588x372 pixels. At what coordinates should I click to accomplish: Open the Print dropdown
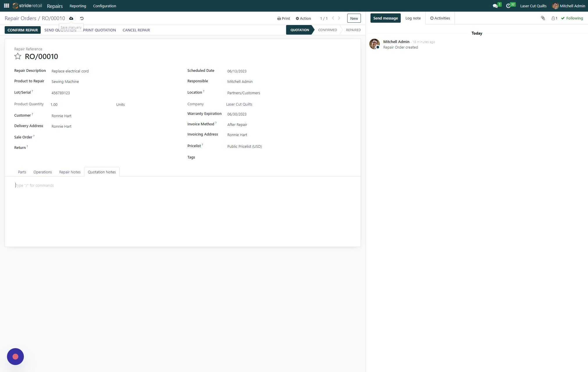point(284,18)
